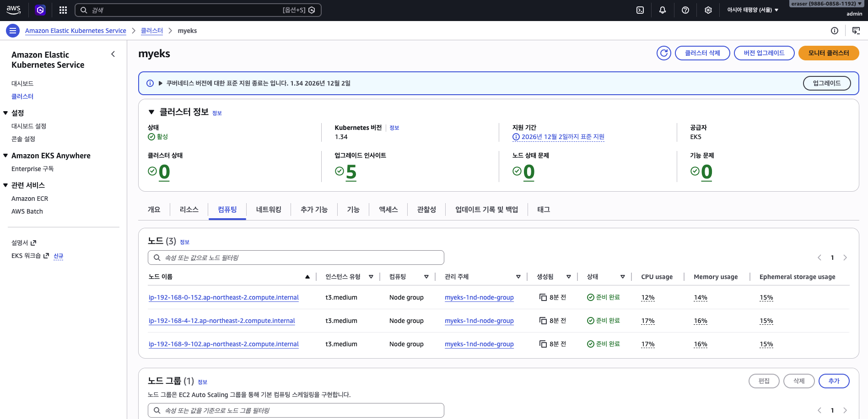Click the refresh cluster icon button
Screen dimensions: 868x419
click(663, 53)
